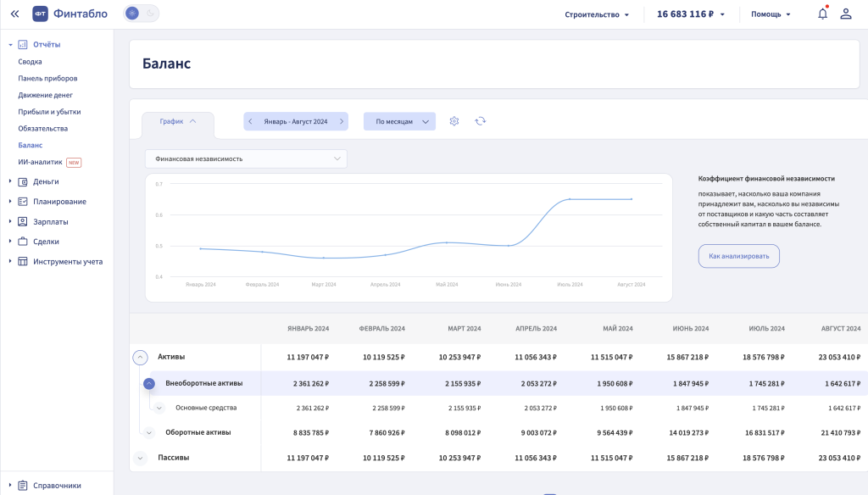Open the 16 683 116 ₽ balance dropdown

[691, 14]
